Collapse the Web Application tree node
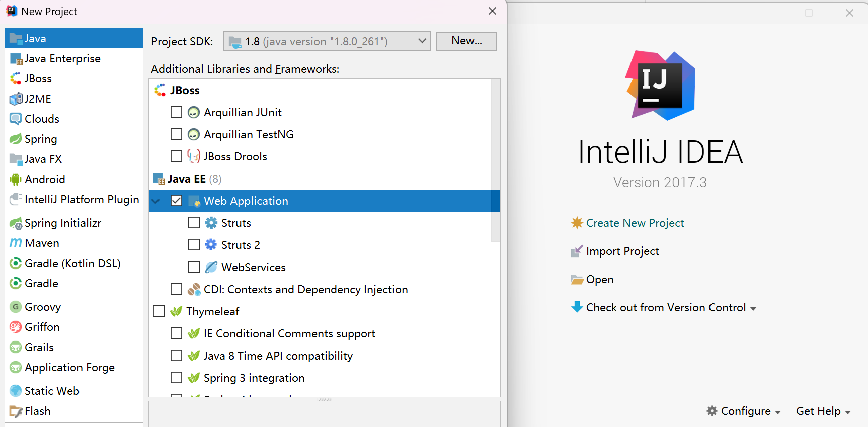The height and width of the screenshot is (427, 868). [x=156, y=201]
